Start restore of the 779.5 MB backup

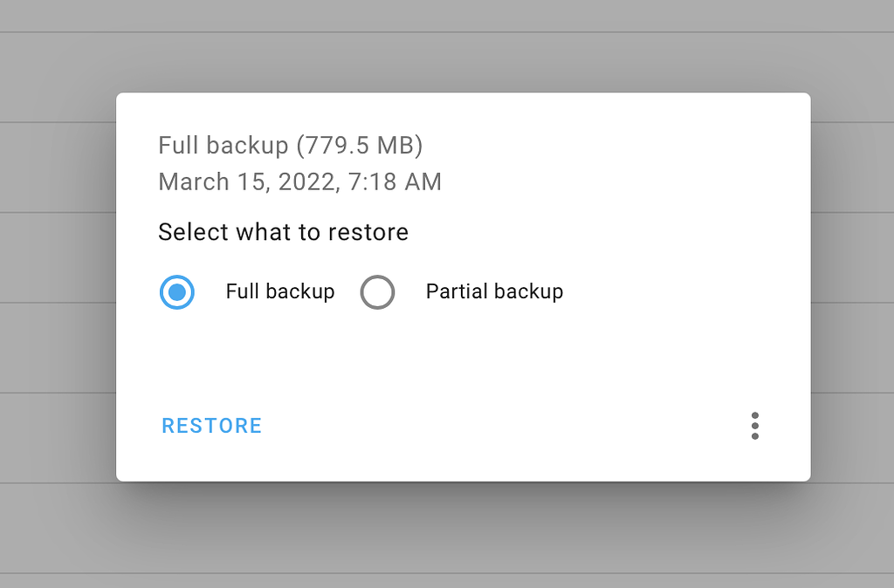[x=211, y=426]
